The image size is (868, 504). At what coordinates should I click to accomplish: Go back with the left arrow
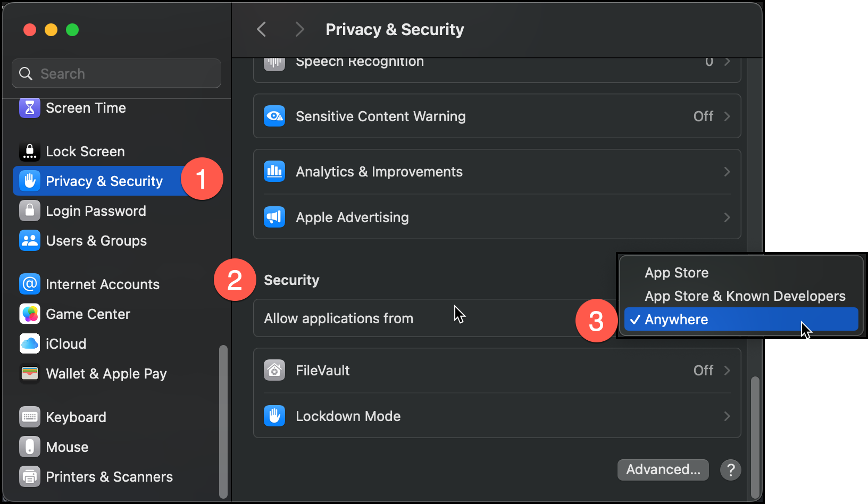pyautogui.click(x=261, y=29)
